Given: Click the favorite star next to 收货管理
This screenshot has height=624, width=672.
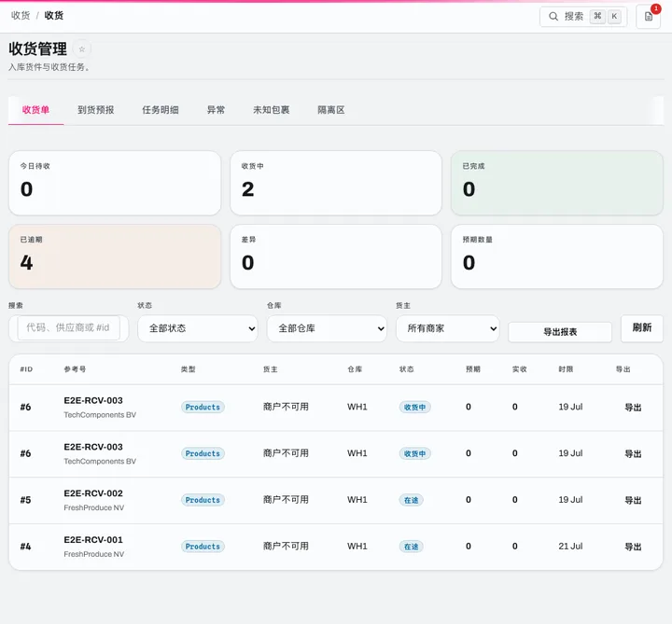Looking at the screenshot, I should (x=82, y=49).
